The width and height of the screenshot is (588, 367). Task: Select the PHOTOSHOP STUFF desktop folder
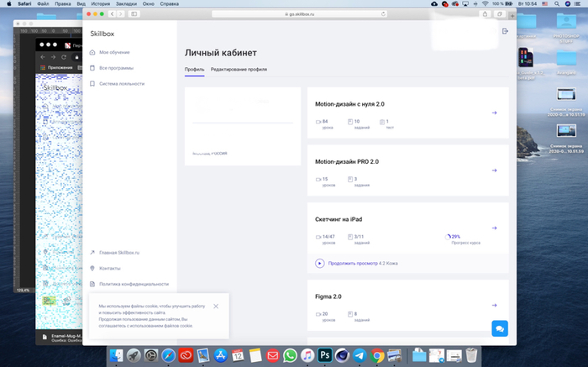coord(566,28)
